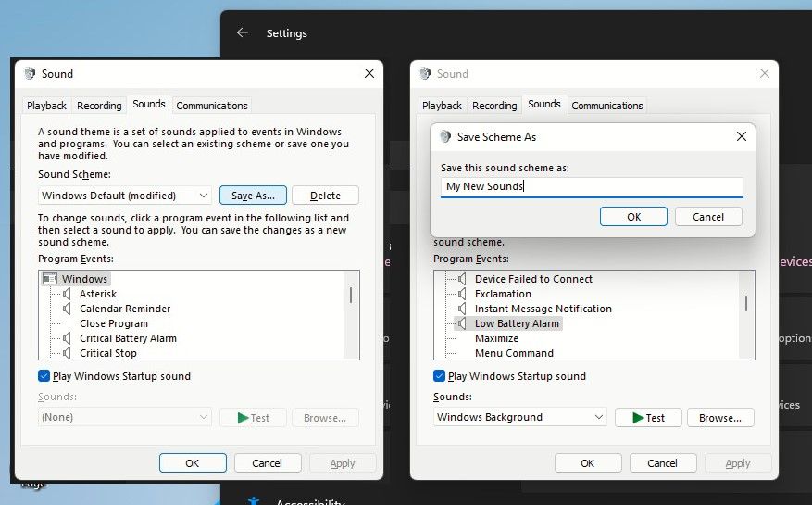Confirm with OK in Save Scheme As dialog
This screenshot has height=505, width=812.
click(633, 217)
